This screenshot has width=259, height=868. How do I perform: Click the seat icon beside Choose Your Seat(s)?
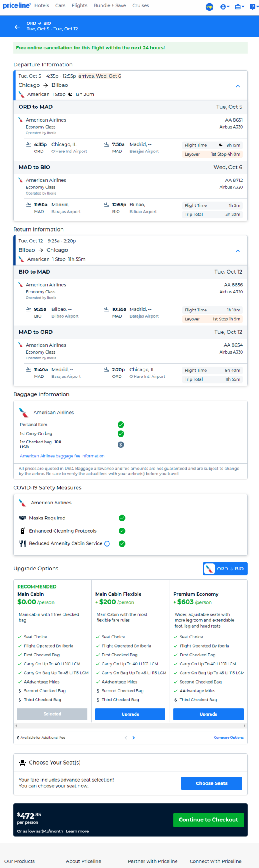coord(22,763)
